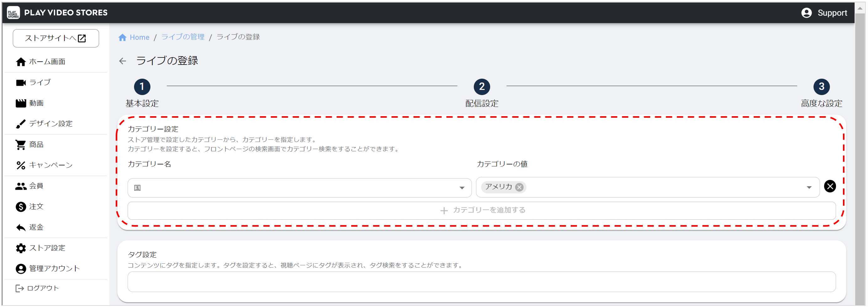Jump to step 3 高度な設定
Image resolution: width=868 pixels, height=308 pixels.
[x=821, y=87]
